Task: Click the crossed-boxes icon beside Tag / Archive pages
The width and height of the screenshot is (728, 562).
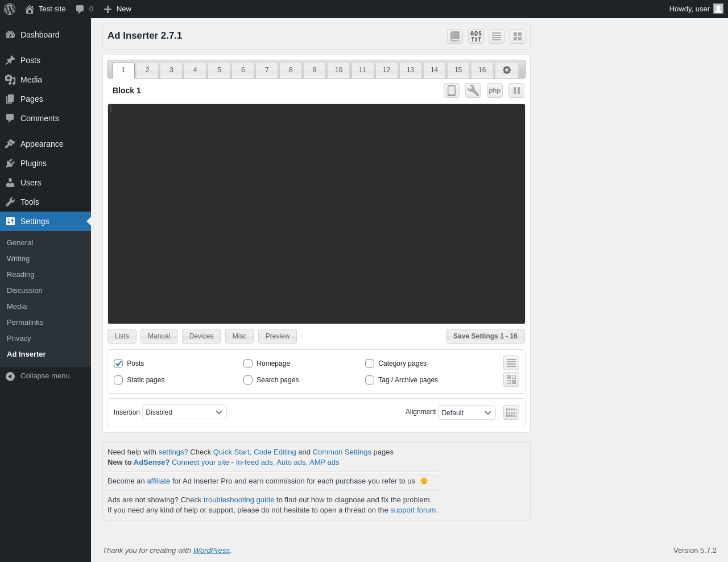Action: [511, 379]
